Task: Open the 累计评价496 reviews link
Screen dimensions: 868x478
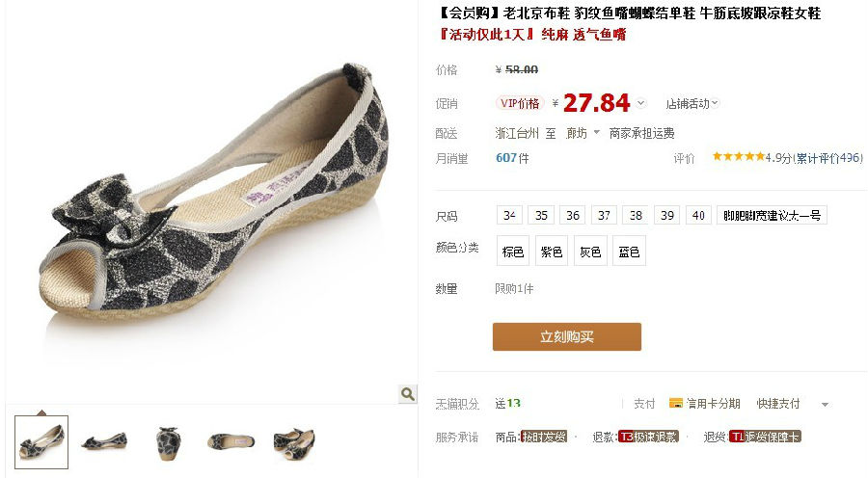Action: (829, 158)
